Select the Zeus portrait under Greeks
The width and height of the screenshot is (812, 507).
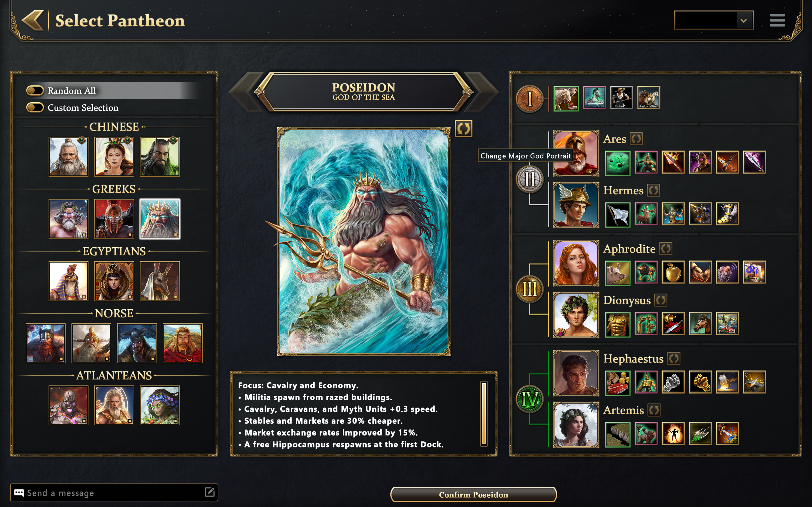point(68,219)
